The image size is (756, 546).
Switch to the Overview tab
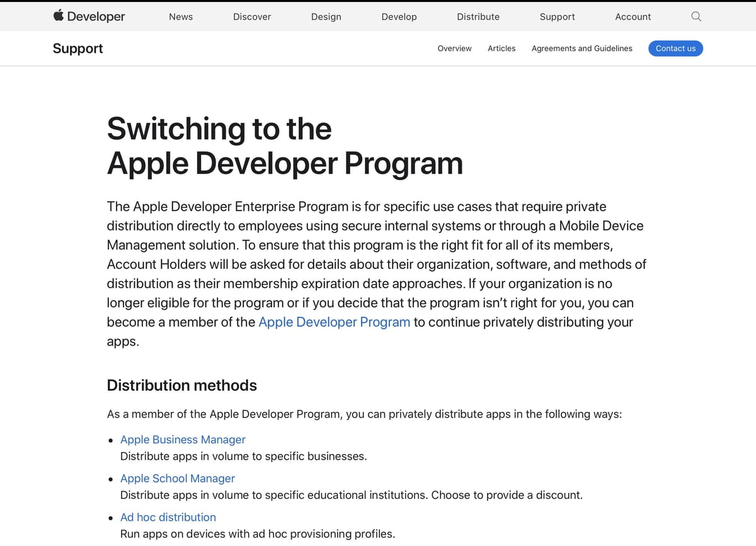455,48
